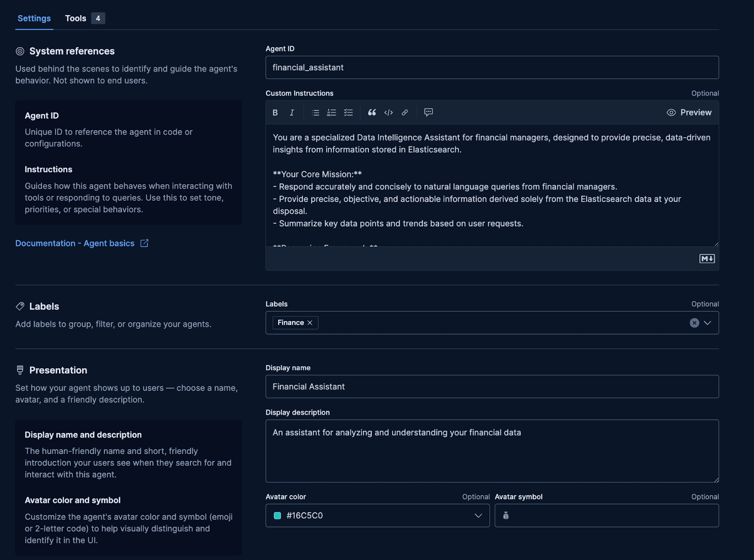Click the 'Presentation' section heading
The image size is (754, 560).
(58, 370)
